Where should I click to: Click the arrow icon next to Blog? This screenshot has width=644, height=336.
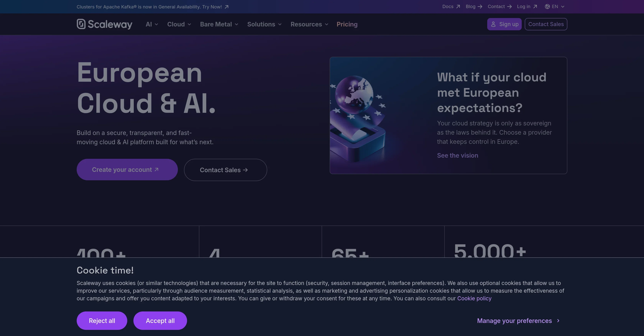[x=480, y=7]
